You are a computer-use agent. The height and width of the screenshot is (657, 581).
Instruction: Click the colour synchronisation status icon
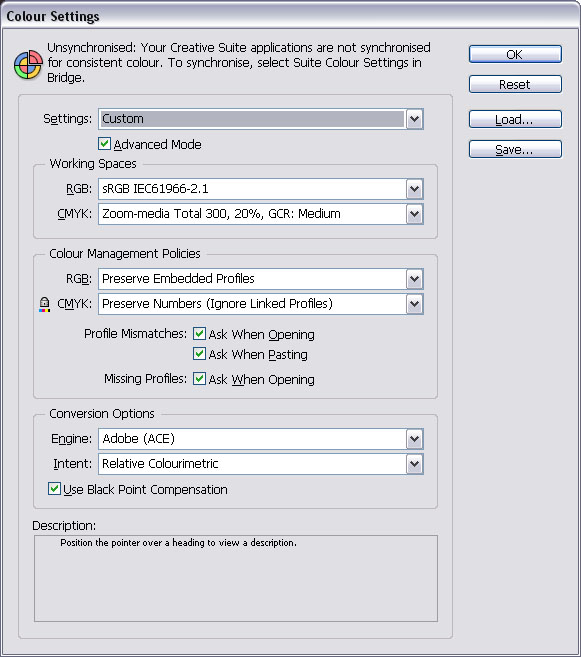pos(28,65)
